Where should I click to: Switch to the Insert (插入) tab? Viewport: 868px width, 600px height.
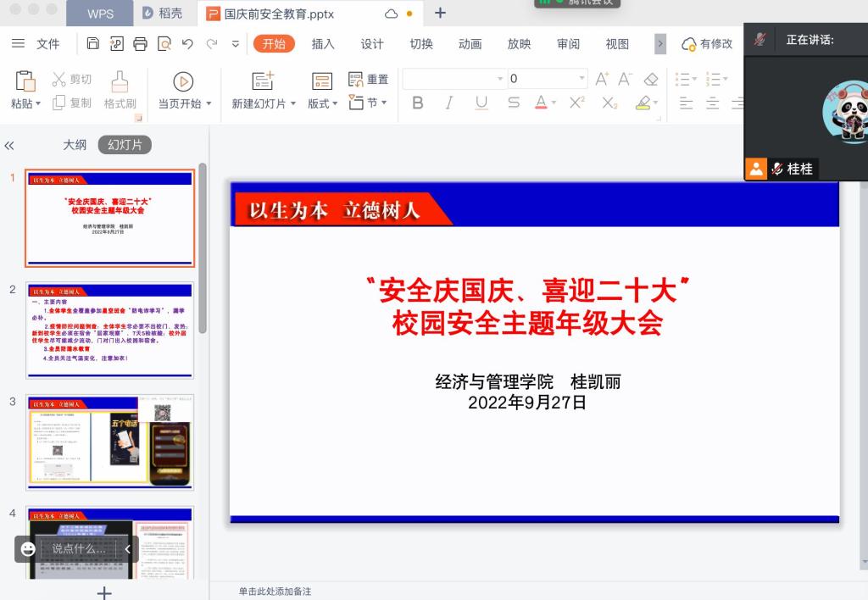tap(323, 44)
